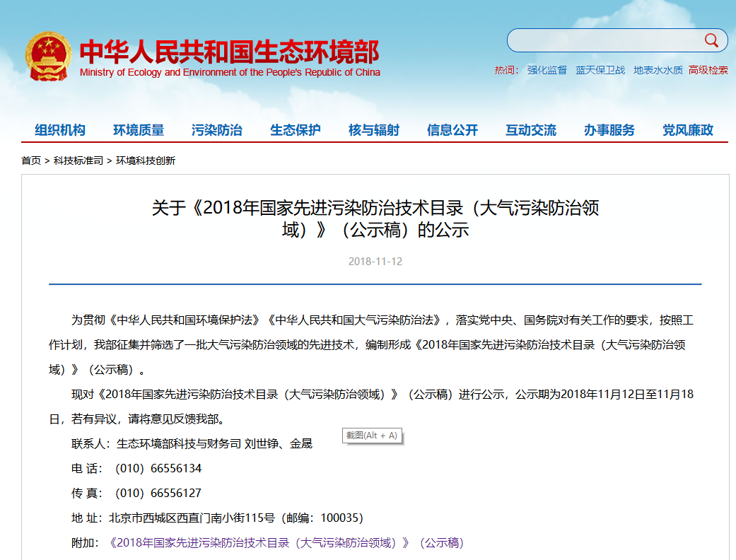Screen dimensions: 736x560
Task: Click the national emblem logo
Action: (48, 57)
